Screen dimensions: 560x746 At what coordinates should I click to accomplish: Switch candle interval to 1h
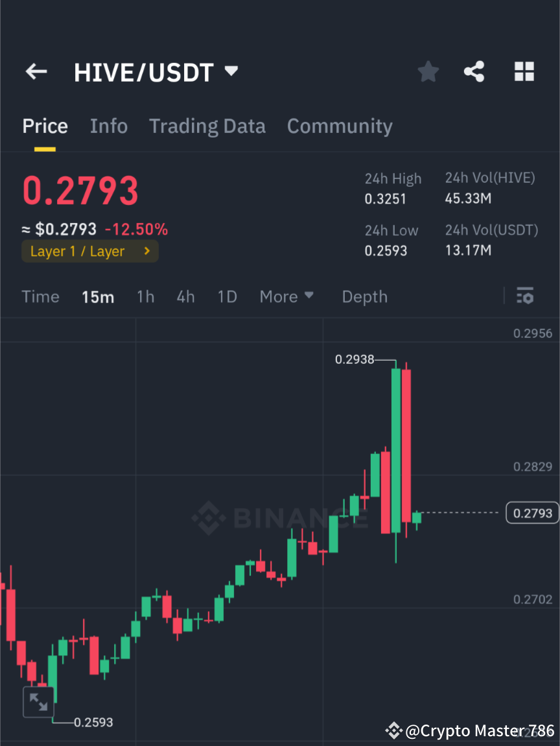tap(145, 296)
